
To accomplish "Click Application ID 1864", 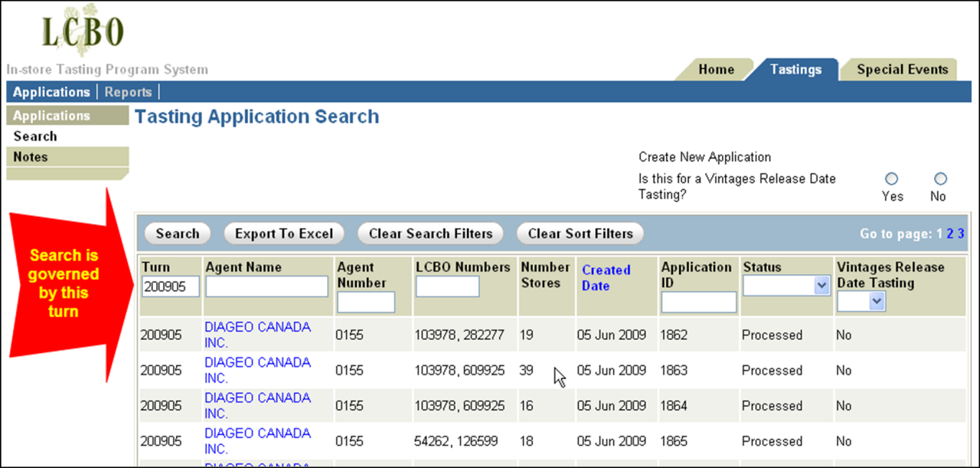I will tap(675, 406).
